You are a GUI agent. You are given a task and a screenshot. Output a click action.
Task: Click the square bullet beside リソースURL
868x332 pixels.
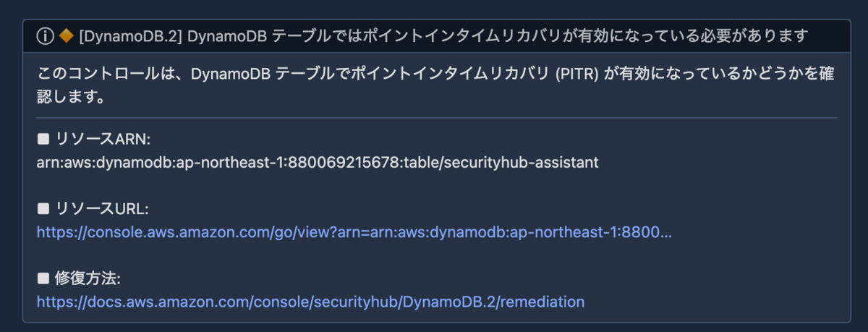pos(43,209)
